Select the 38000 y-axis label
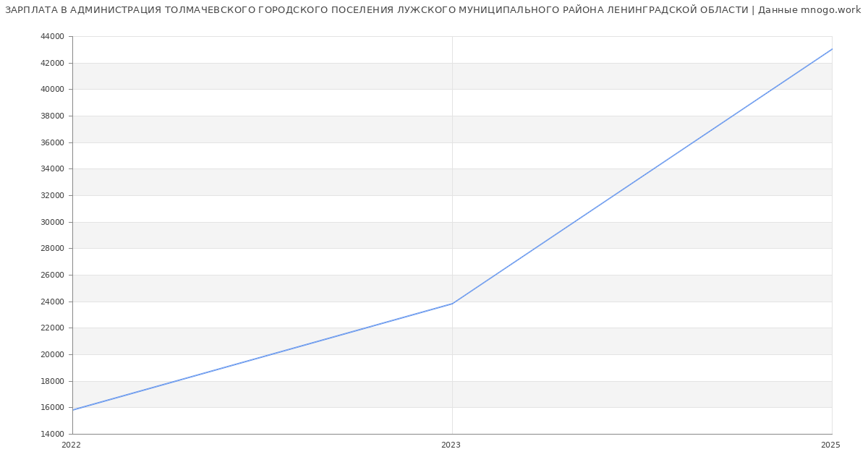This screenshot has height=470, width=868. 52,116
